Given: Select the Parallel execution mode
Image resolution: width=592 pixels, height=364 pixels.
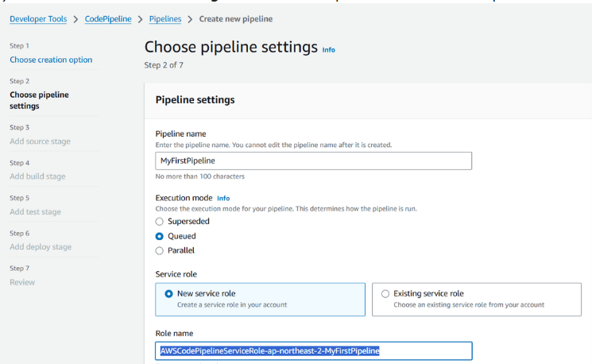Looking at the screenshot, I should pos(160,250).
